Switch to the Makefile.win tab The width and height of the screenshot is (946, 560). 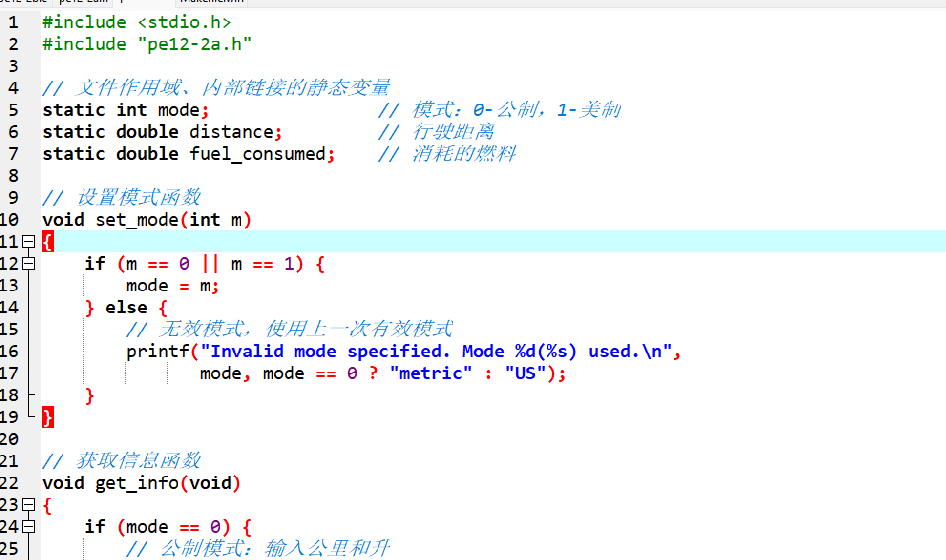point(211,2)
